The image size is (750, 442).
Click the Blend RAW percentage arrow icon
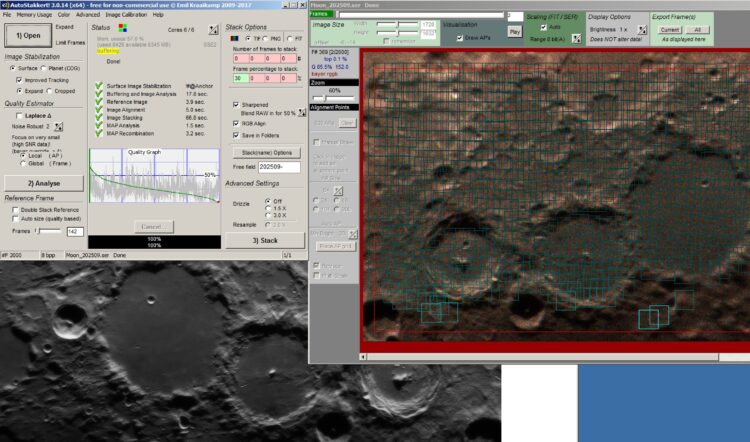point(302,113)
